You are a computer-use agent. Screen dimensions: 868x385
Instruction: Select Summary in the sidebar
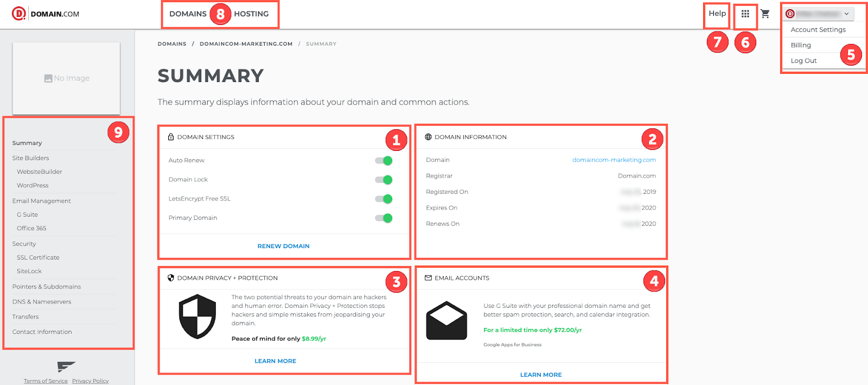point(27,143)
